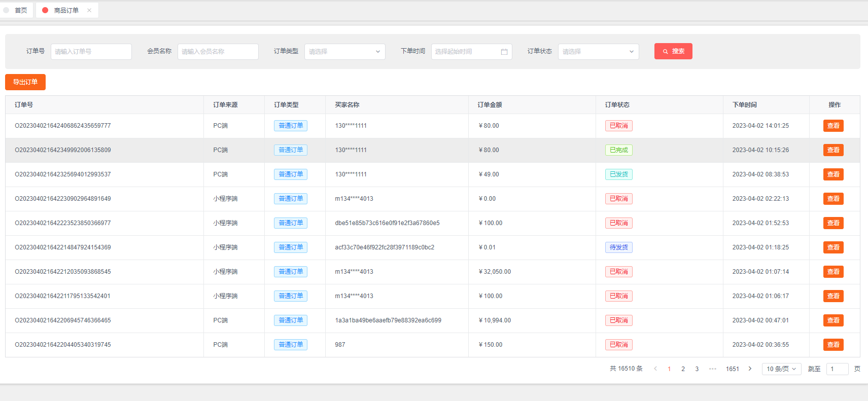
Task: Click order number ending in 5659777
Action: tap(63, 126)
